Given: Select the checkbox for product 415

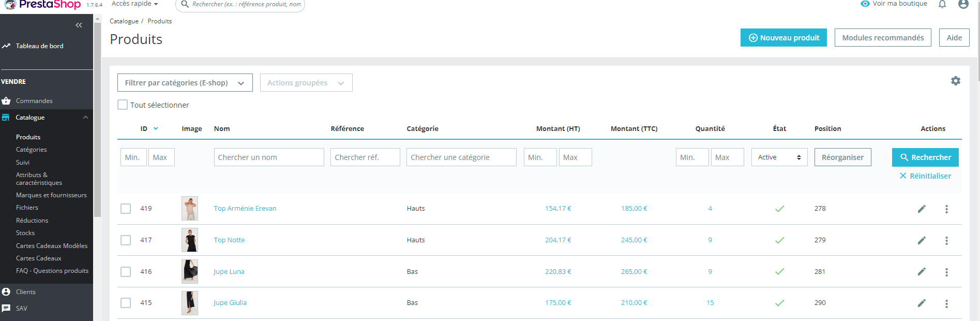Looking at the screenshot, I should click(126, 303).
